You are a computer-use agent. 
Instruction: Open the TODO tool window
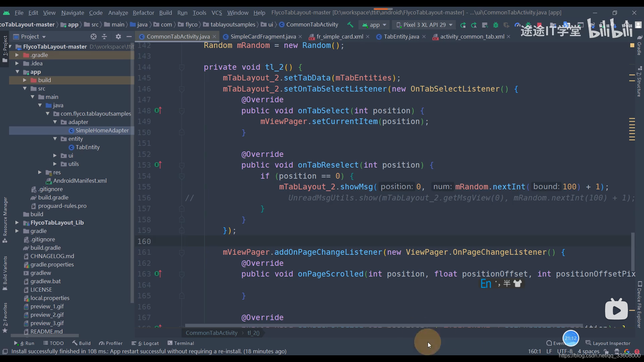click(x=54, y=343)
